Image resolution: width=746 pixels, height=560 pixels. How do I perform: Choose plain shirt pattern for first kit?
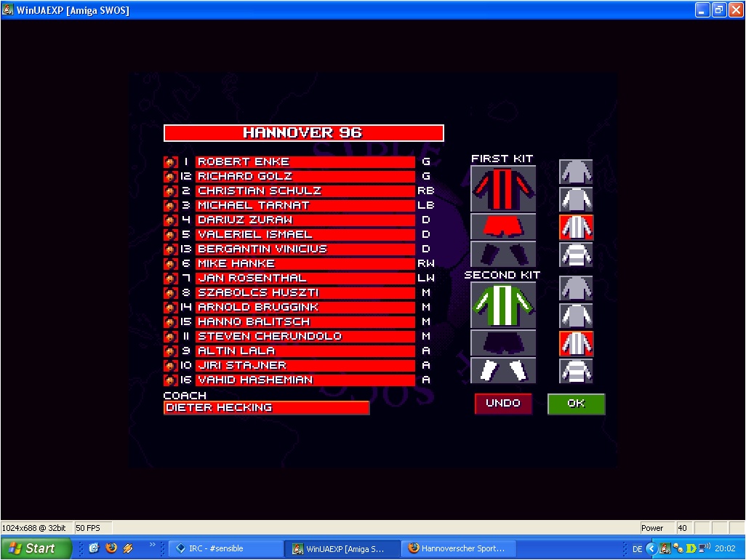coord(576,172)
